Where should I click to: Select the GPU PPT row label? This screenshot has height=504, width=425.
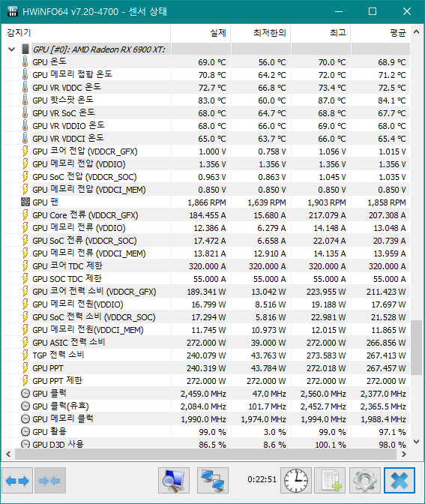(x=48, y=368)
